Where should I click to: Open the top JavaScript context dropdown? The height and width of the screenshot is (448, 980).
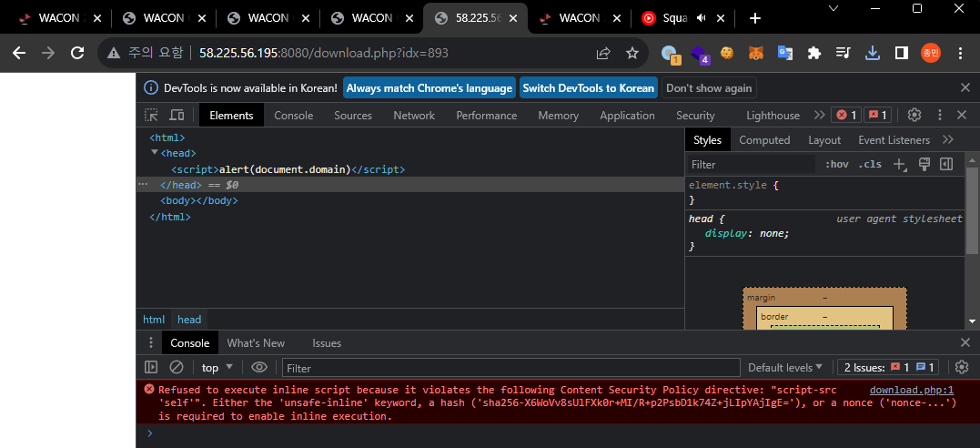pyautogui.click(x=217, y=367)
